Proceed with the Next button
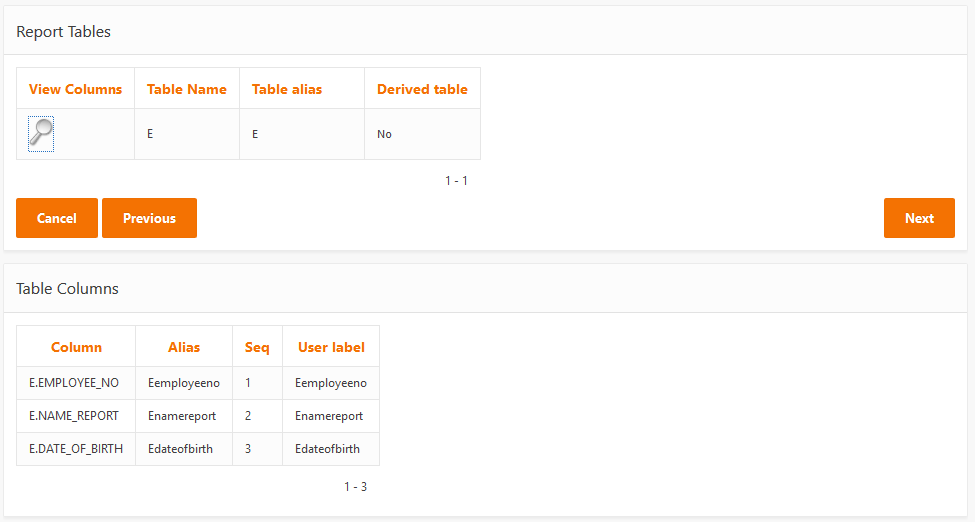Image resolution: width=975 pixels, height=522 pixels. click(919, 218)
